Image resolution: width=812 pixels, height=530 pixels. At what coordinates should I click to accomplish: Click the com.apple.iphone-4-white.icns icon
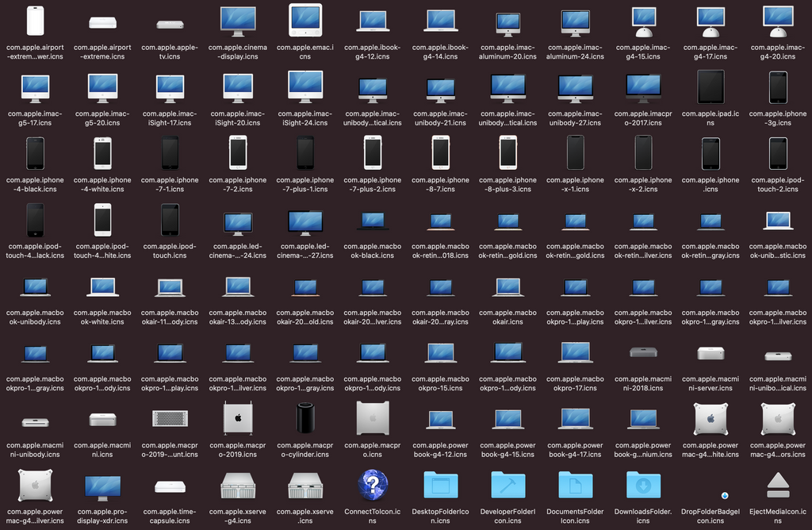coord(102,153)
